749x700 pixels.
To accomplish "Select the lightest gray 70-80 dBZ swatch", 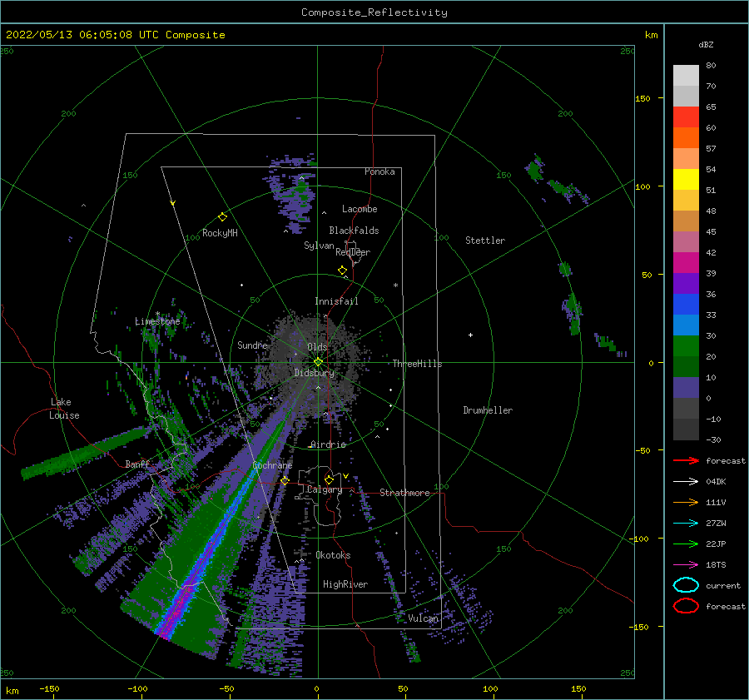I will (x=686, y=76).
